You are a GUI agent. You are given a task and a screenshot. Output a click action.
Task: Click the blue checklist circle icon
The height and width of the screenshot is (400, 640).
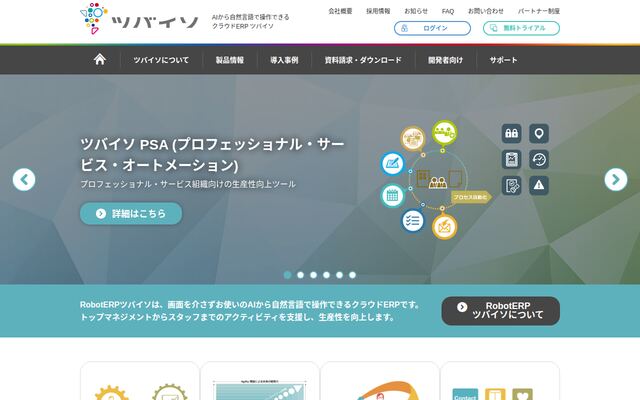412,221
